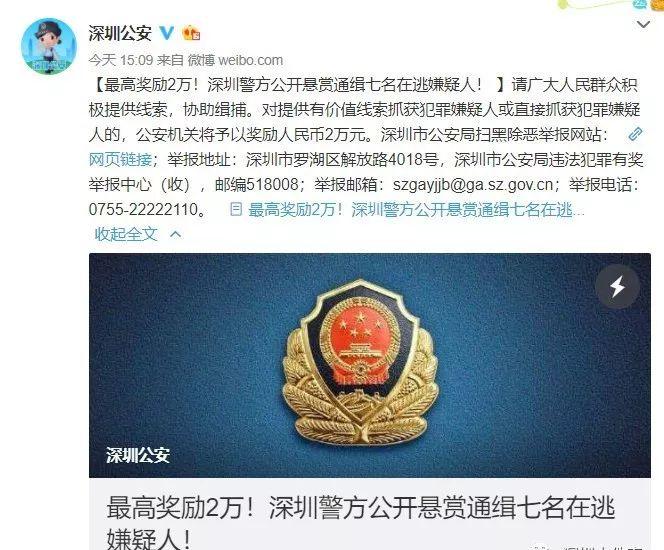
Task: Click the article document icon
Action: [236, 209]
